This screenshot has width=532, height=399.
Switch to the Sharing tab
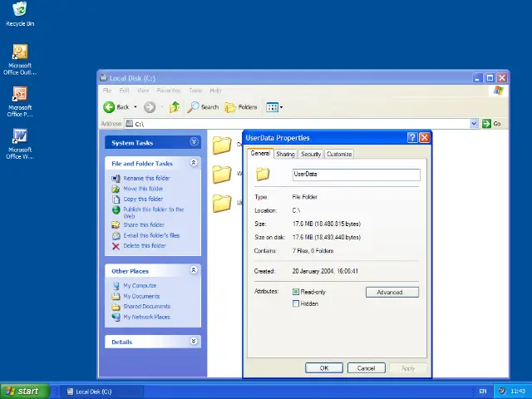[285, 154]
